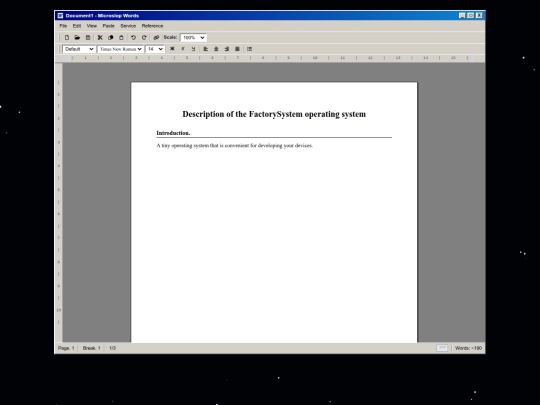Insert a hyperlink with the chain icon
The image size is (540, 405).
156,38
